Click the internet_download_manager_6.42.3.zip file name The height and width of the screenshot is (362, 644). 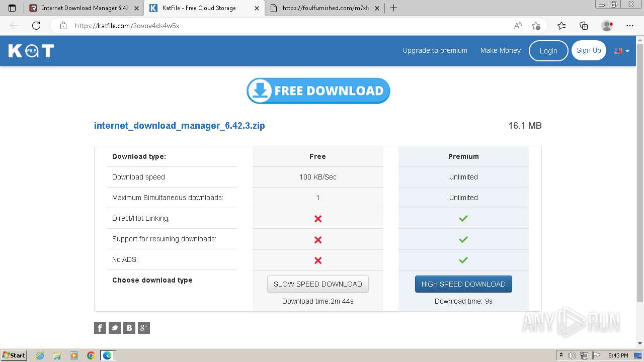pyautogui.click(x=179, y=126)
